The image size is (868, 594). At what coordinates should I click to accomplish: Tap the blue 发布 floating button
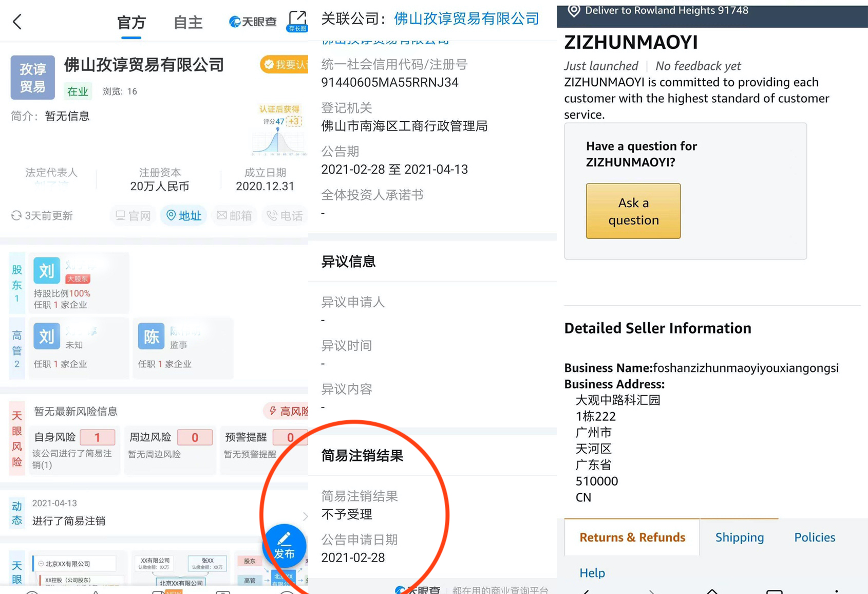pyautogui.click(x=284, y=546)
